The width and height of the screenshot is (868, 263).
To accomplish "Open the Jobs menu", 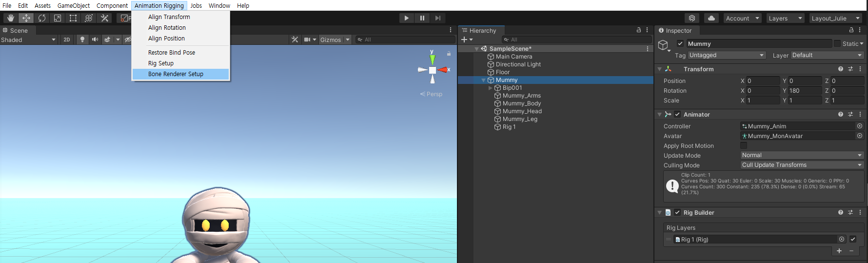I will pos(196,5).
